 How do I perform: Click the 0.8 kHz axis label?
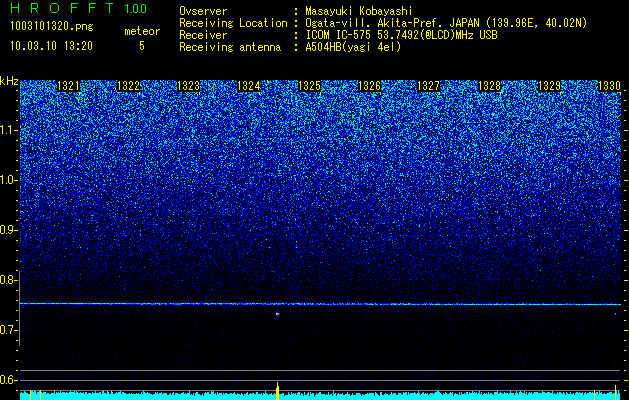7,280
